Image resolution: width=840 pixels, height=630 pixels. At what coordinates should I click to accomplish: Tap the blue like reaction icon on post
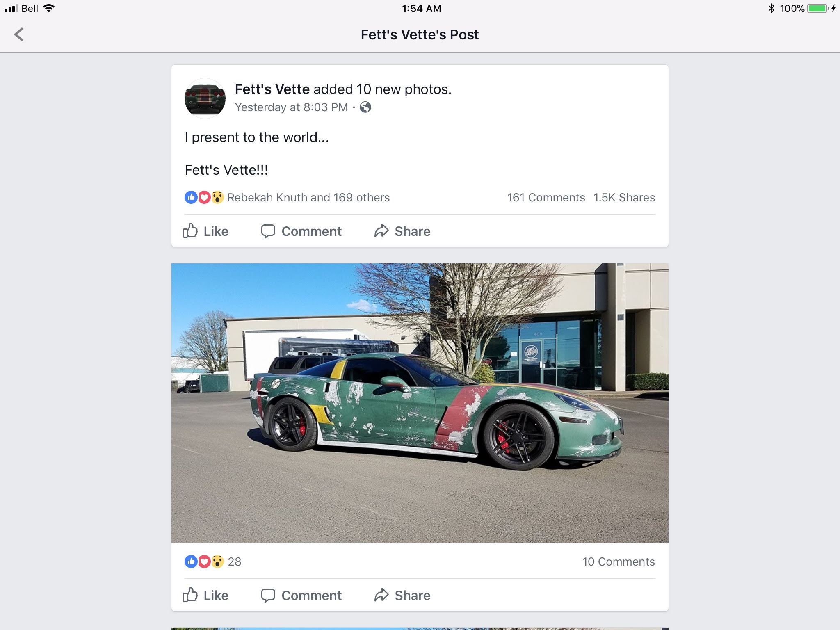tap(191, 197)
